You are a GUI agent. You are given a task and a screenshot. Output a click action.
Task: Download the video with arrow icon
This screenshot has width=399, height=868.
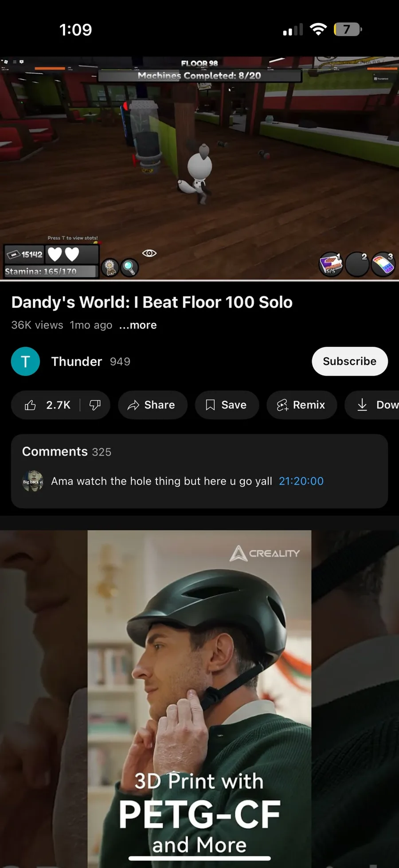[372, 405]
